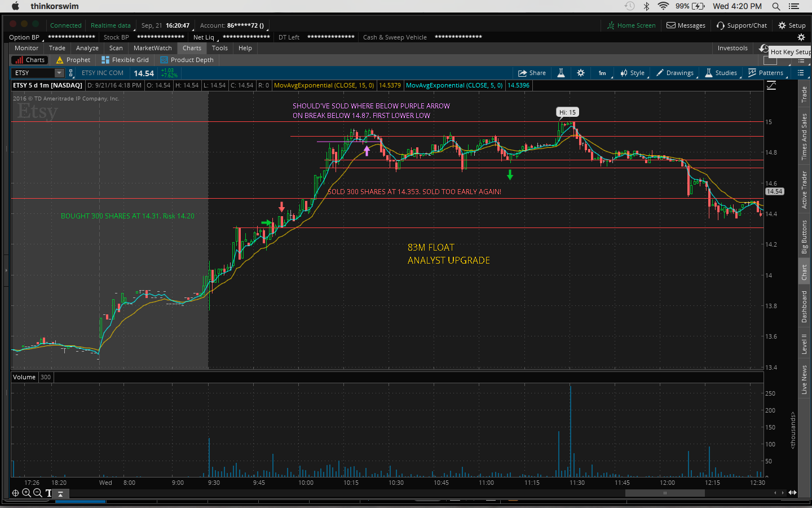Open the Wi-Fi menu bar icon
Image resolution: width=812 pixels, height=508 pixels.
coord(663,6)
